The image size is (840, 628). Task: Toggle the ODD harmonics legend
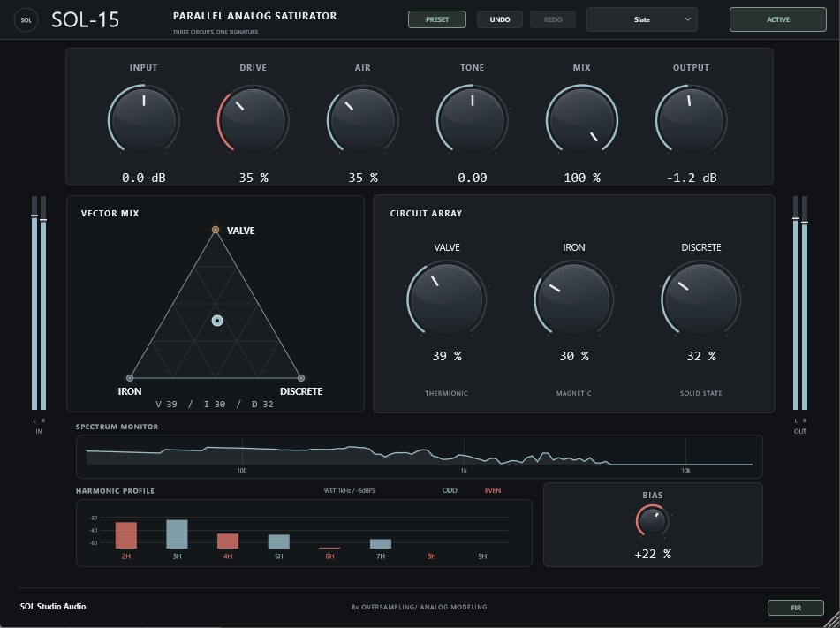(x=450, y=490)
